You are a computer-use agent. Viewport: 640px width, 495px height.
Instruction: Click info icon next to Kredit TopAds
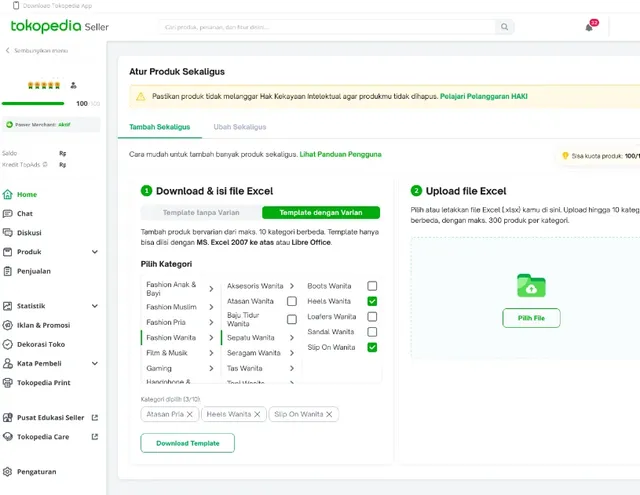coord(45,164)
